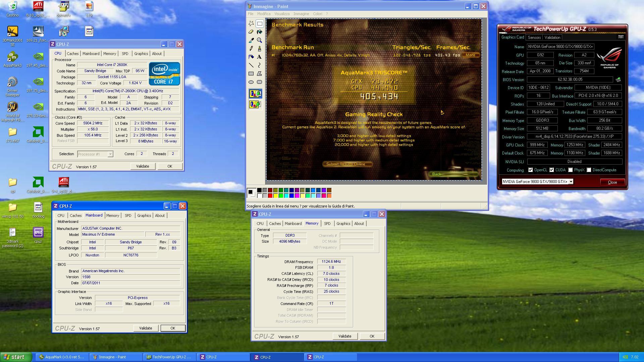Screen dimensions: 644x362
Task: Open the Cestino recycle bin
Action: tap(12, 9)
